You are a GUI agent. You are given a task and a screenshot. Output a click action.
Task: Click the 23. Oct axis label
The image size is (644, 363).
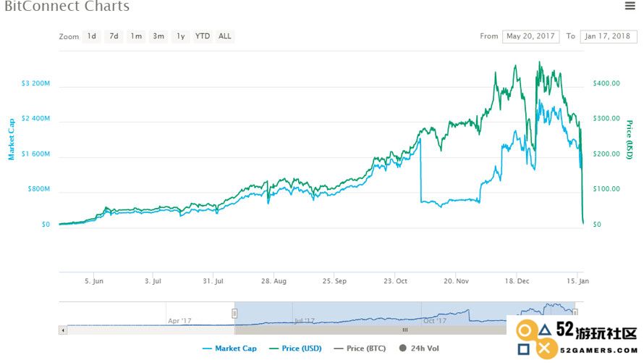tap(395, 281)
